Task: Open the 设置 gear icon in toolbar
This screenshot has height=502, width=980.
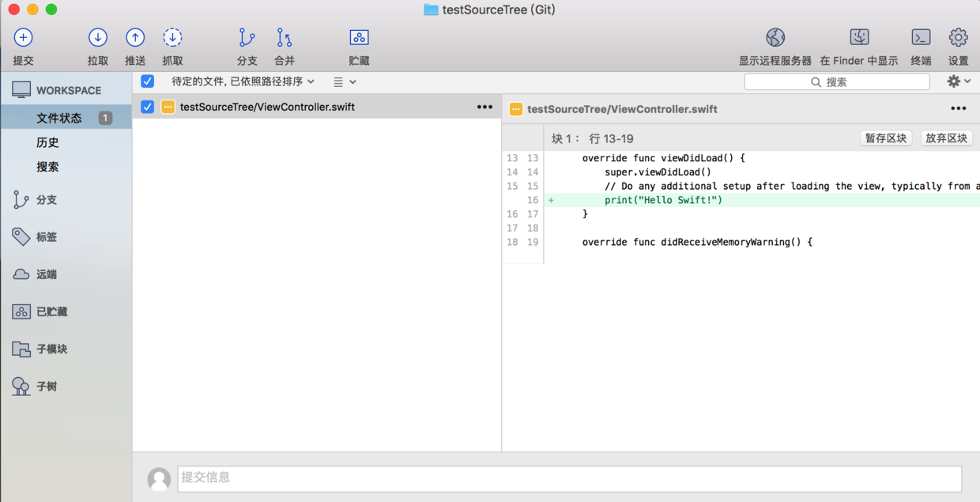Action: pos(958,37)
